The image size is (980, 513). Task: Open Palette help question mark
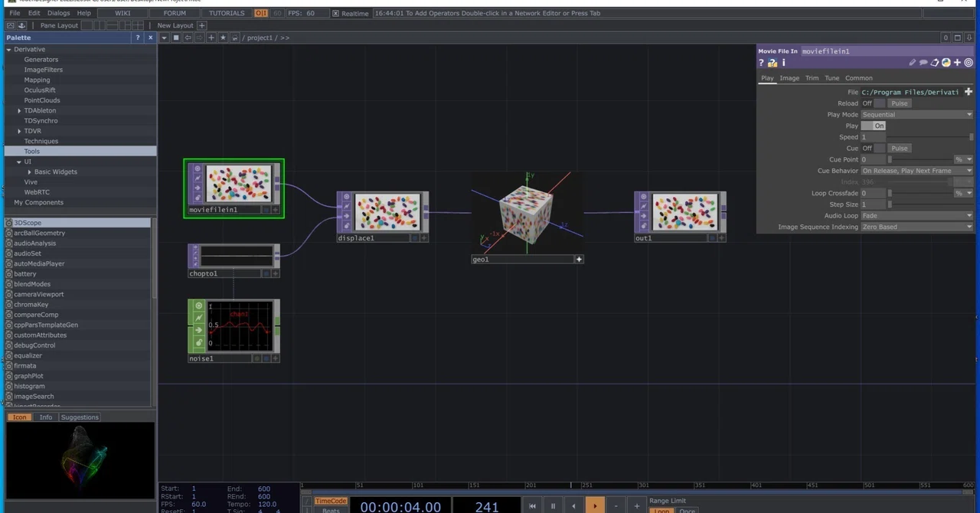point(138,38)
